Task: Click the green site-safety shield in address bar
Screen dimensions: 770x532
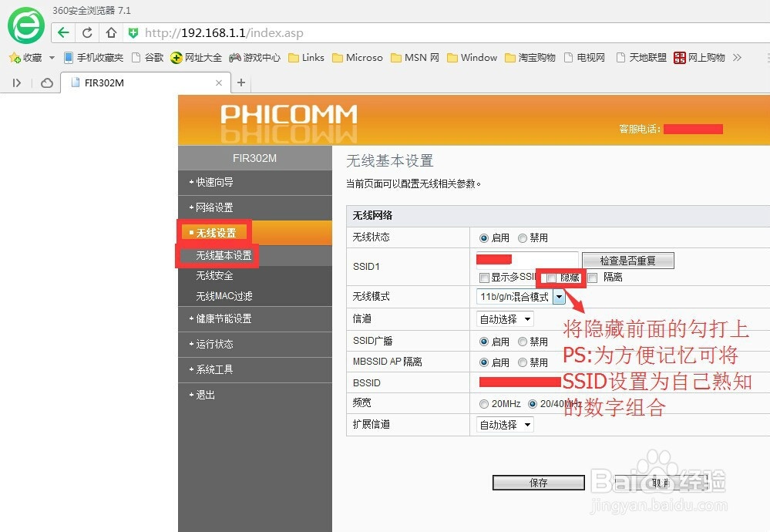Action: point(133,32)
